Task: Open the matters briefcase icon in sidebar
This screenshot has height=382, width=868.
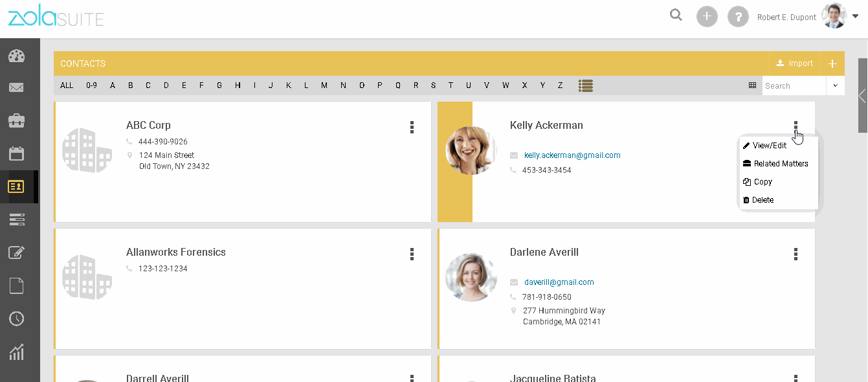Action: pyautogui.click(x=16, y=120)
